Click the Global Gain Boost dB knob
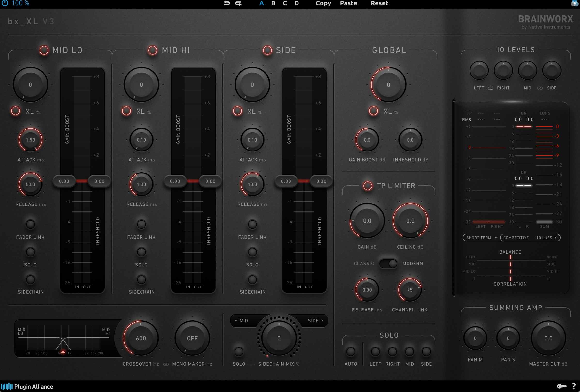 [x=367, y=140]
